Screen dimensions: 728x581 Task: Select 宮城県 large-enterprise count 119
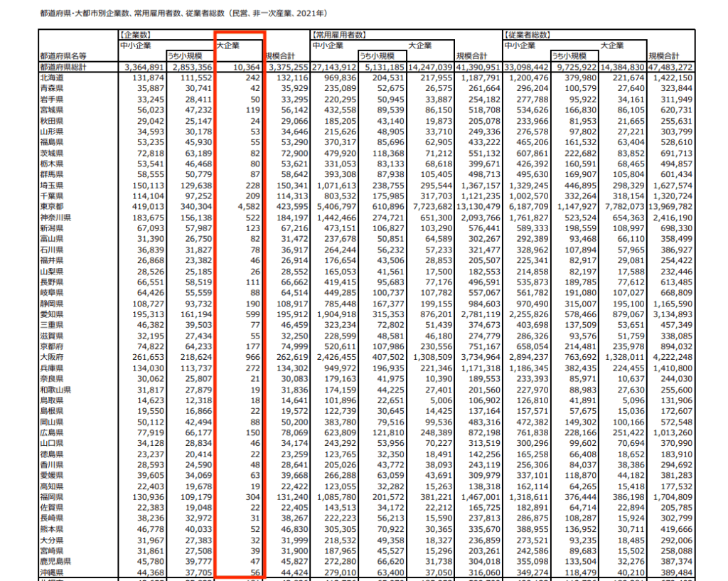pyautogui.click(x=253, y=110)
